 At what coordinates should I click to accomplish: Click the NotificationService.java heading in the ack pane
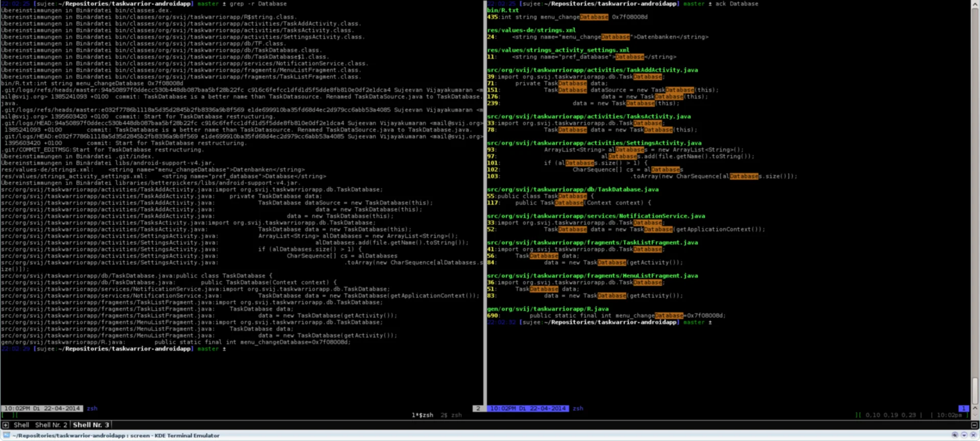tap(596, 216)
